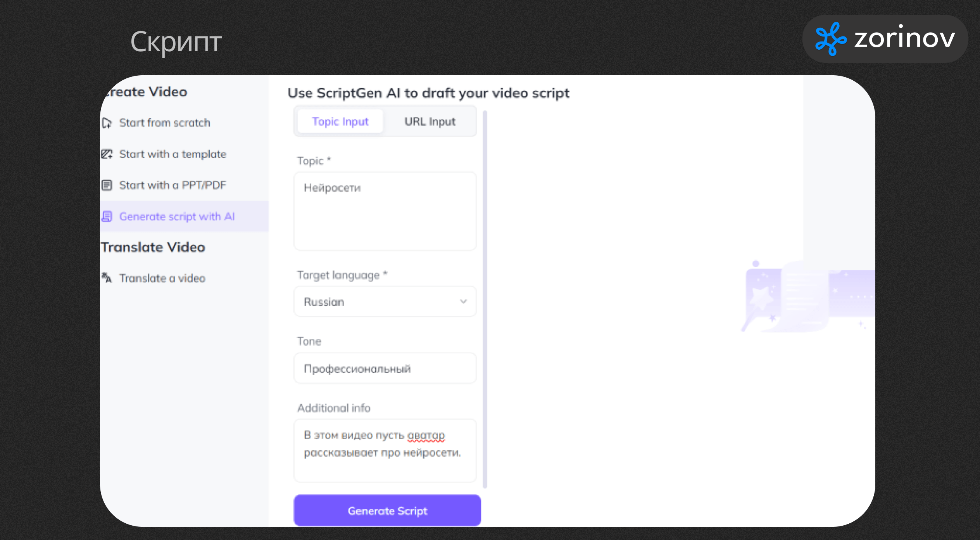Click the Additional info text box

pos(385,450)
